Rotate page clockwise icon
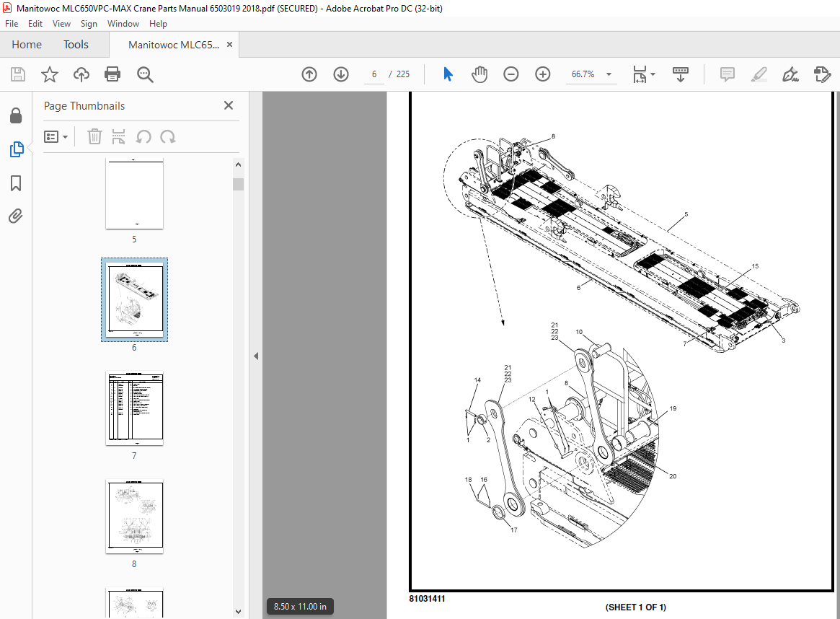Viewport: 840px width, 619px height. coord(168,136)
